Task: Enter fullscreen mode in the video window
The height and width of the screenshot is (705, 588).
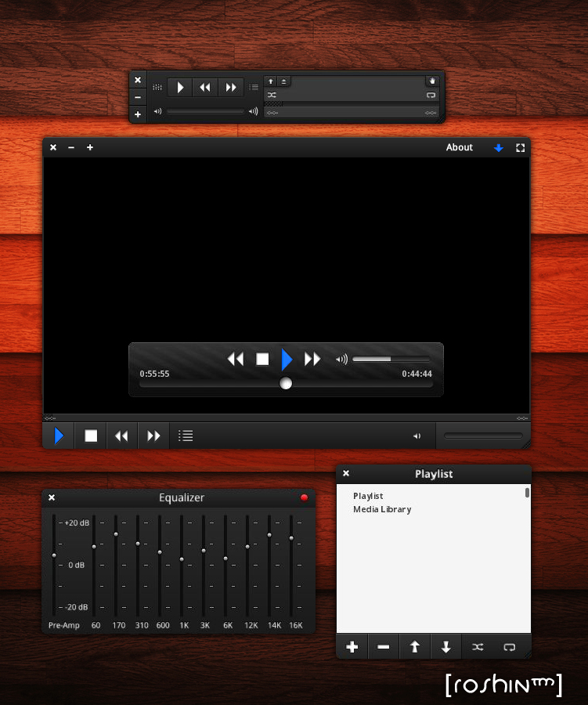Action: tap(520, 147)
